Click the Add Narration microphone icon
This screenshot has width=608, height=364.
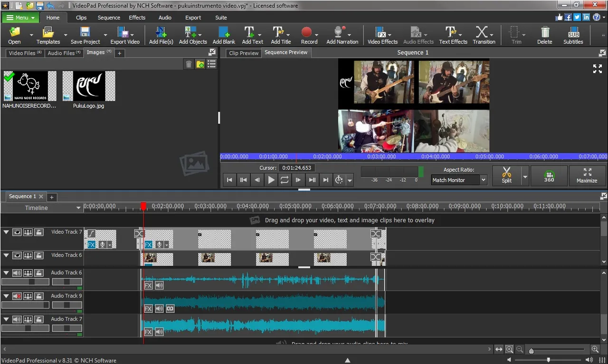click(339, 32)
